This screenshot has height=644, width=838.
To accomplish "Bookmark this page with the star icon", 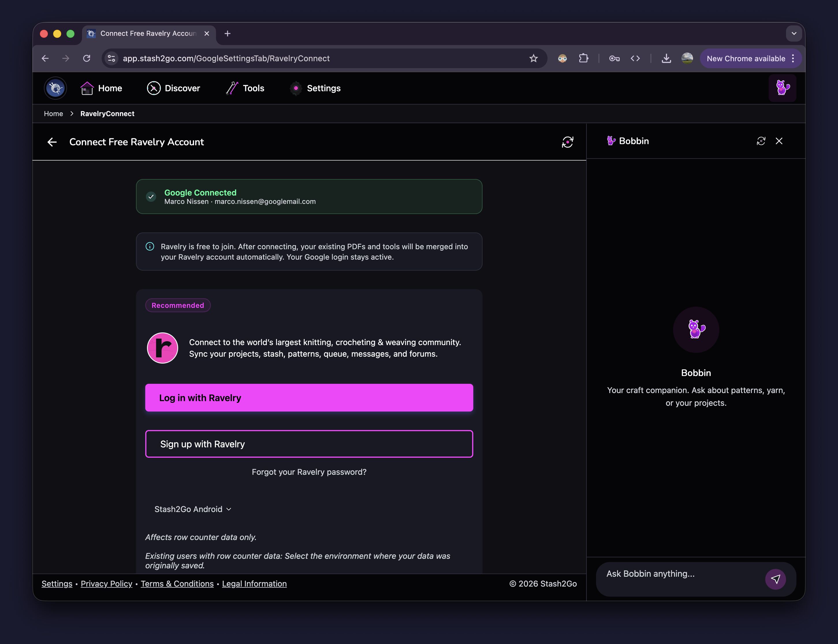I will [x=533, y=58].
